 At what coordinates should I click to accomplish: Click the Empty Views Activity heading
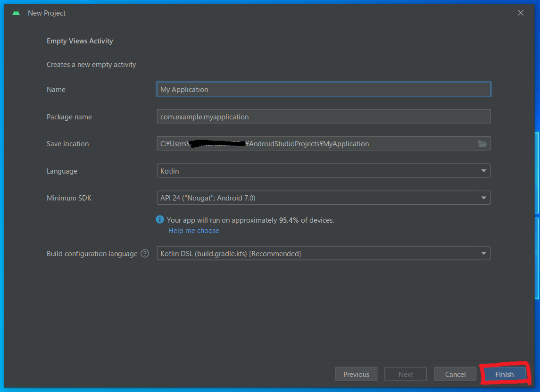(x=80, y=41)
